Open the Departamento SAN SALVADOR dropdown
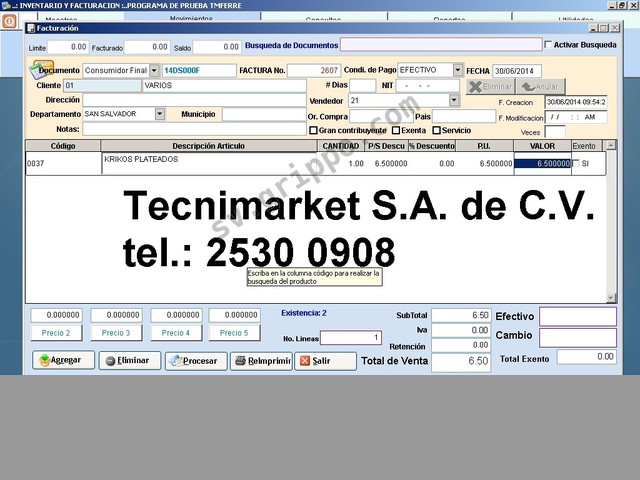The image size is (640, 480). click(160, 114)
